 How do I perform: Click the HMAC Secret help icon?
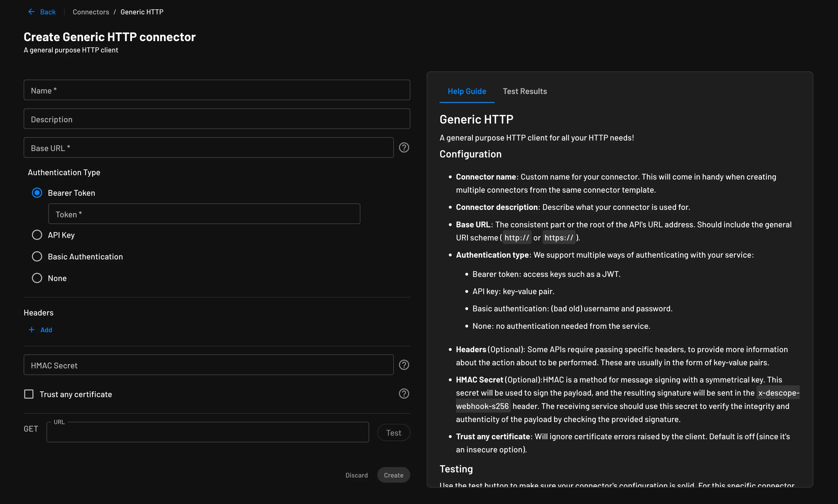404,365
